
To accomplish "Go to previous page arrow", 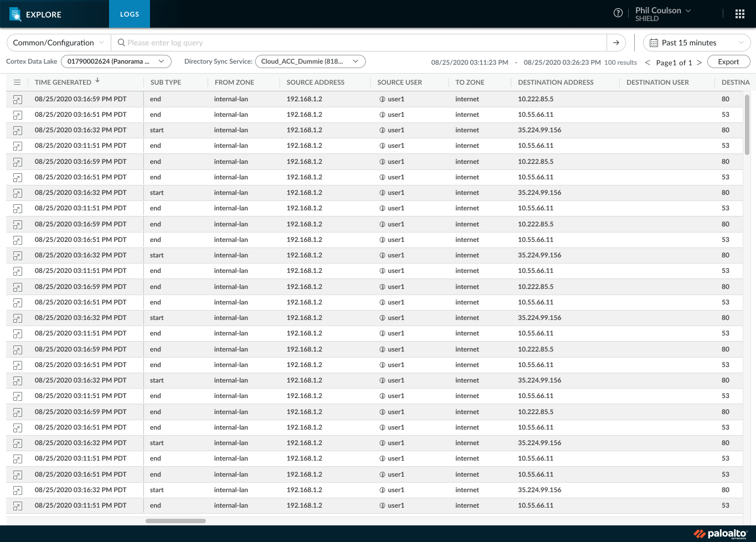I will [648, 63].
